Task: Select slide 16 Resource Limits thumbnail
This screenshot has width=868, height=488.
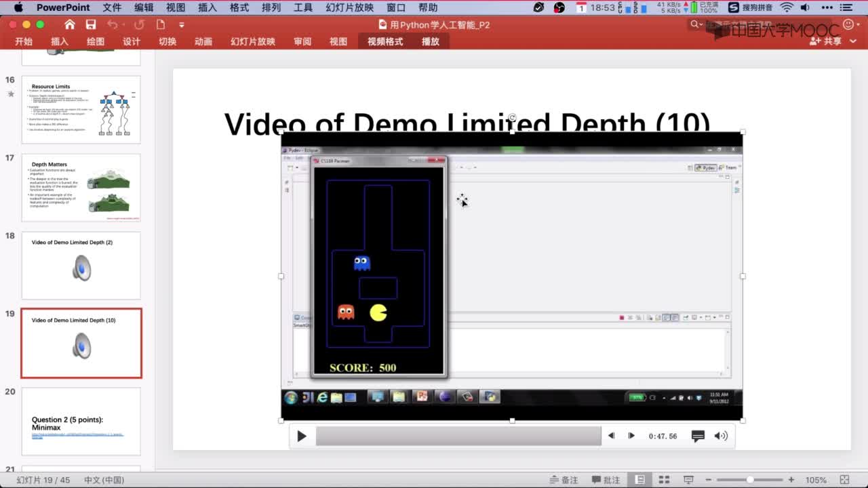Action: (81, 110)
